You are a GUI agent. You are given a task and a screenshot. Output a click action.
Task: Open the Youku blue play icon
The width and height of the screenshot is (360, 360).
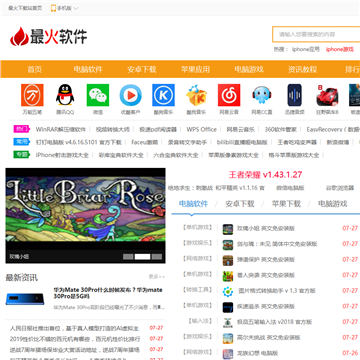tap(131, 95)
